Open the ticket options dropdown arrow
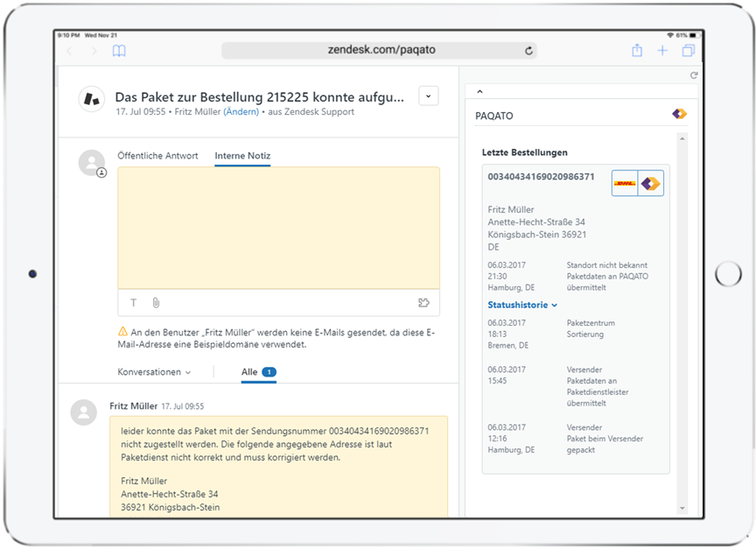 point(428,96)
